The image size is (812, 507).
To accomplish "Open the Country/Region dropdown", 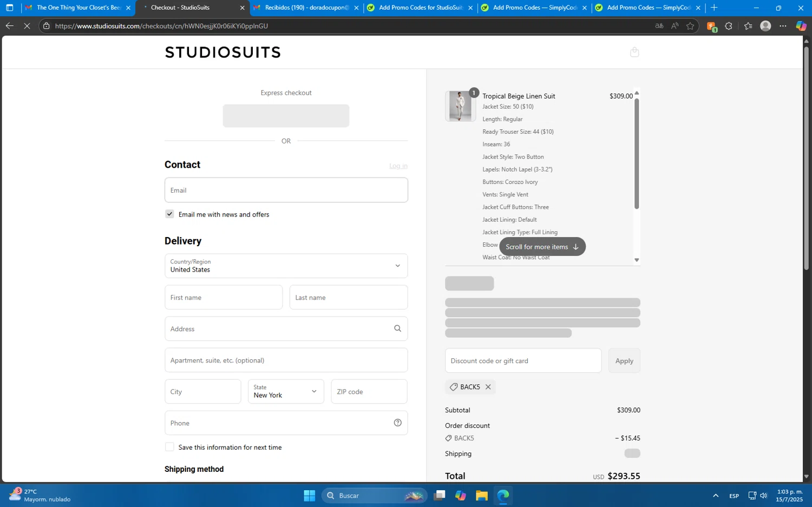I will [286, 266].
